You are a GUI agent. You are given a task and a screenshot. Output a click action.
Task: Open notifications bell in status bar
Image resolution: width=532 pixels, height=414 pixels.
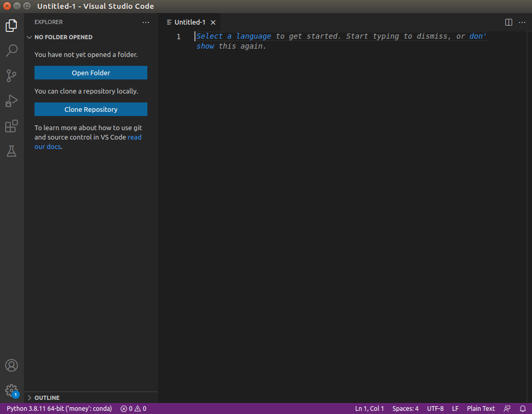(x=523, y=408)
